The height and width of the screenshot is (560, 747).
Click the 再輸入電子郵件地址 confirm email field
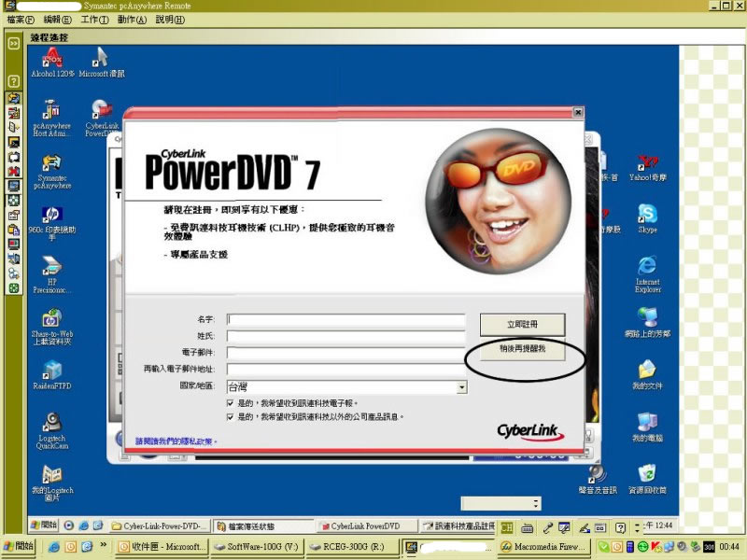[x=345, y=369]
